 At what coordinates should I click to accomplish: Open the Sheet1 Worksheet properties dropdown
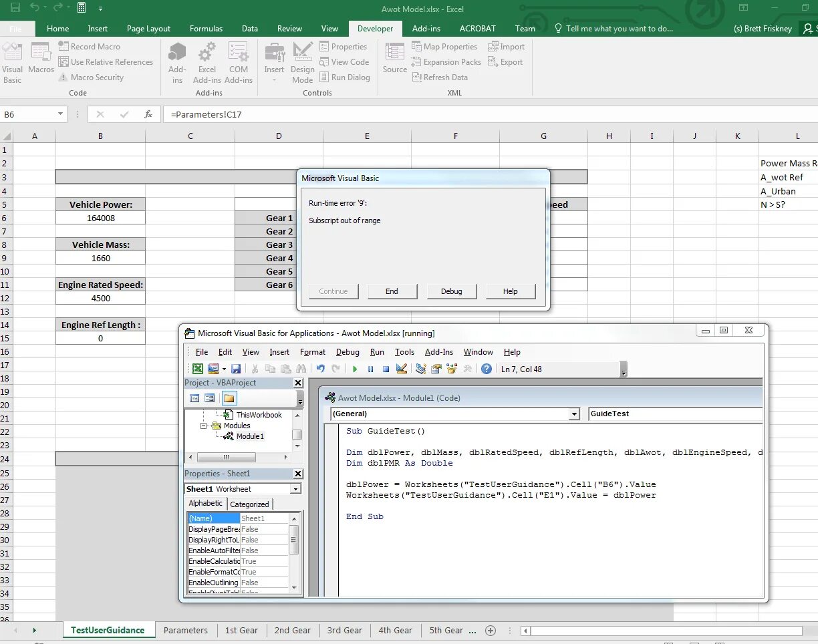coord(296,489)
